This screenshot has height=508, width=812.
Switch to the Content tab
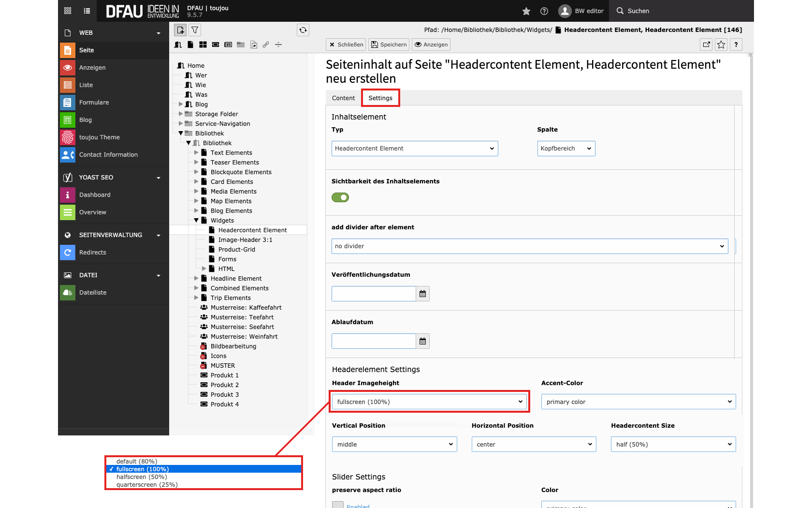(x=343, y=98)
